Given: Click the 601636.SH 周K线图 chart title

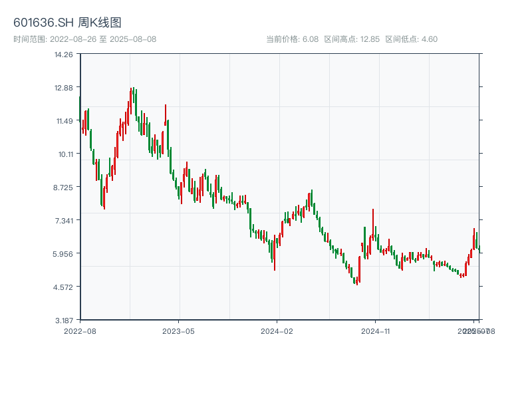Looking at the screenshot, I should click(x=67, y=23).
